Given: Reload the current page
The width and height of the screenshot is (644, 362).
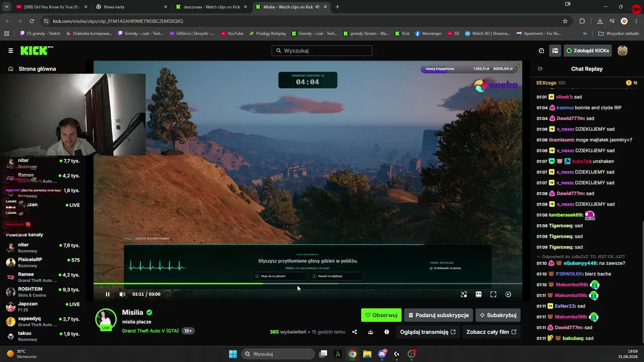Looking at the screenshot, I should tap(32, 21).
